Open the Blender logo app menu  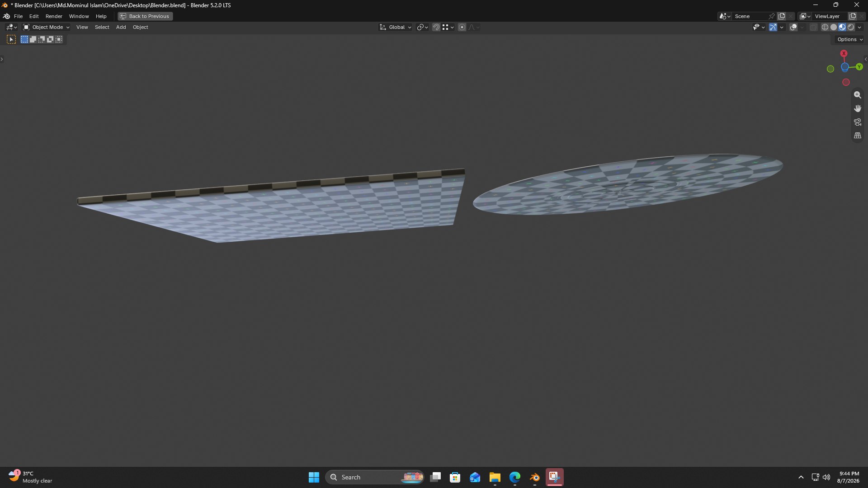pos(6,16)
